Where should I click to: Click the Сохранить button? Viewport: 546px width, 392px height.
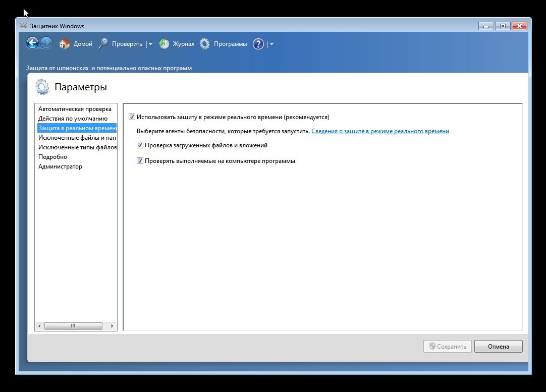[x=448, y=347]
